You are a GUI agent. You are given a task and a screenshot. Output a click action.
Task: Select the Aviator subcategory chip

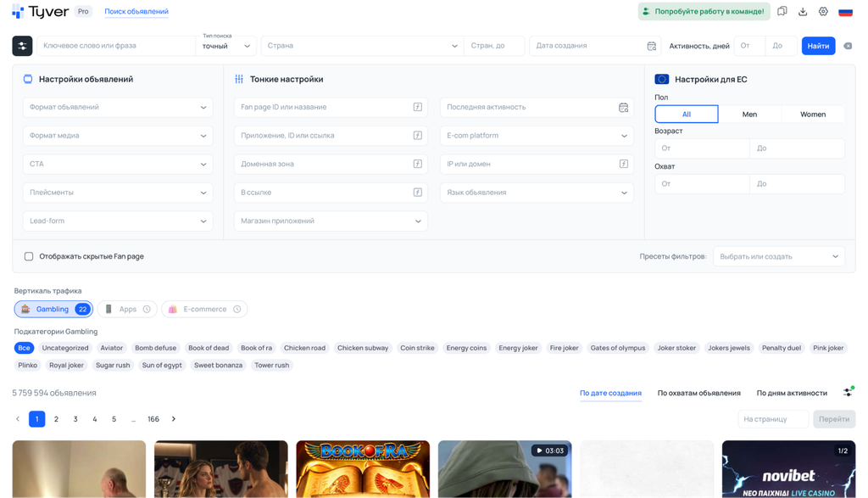(111, 348)
